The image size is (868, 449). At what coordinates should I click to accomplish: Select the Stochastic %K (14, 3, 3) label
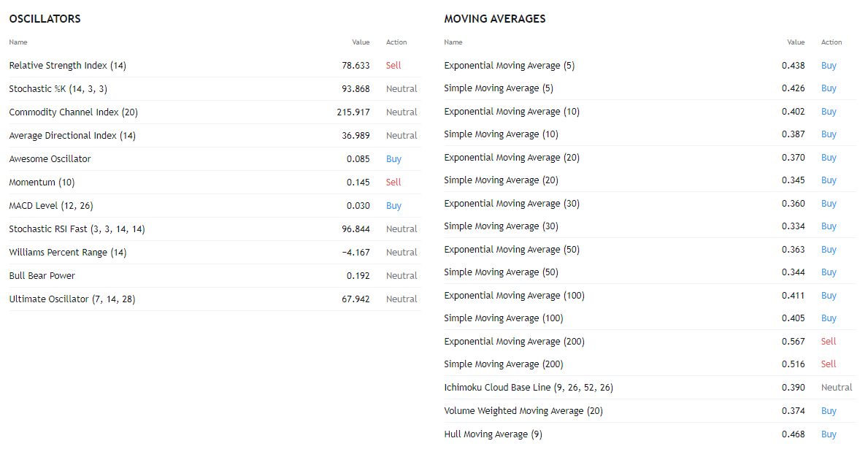[x=58, y=88]
